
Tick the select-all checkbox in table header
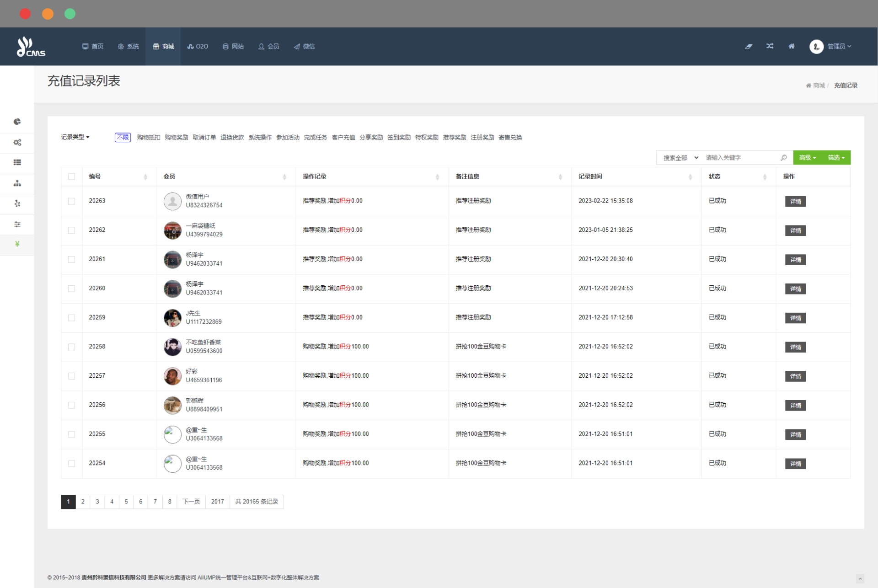click(x=71, y=176)
